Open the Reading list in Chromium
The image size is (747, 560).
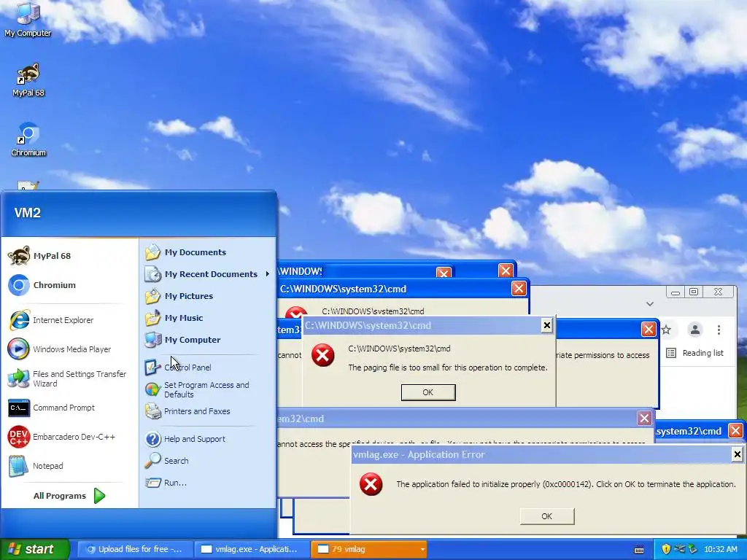click(x=695, y=353)
